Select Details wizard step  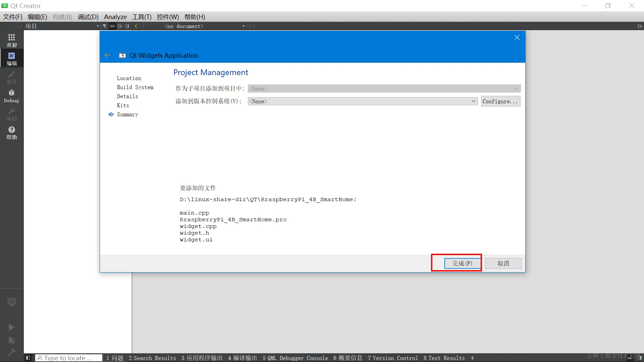point(127,96)
